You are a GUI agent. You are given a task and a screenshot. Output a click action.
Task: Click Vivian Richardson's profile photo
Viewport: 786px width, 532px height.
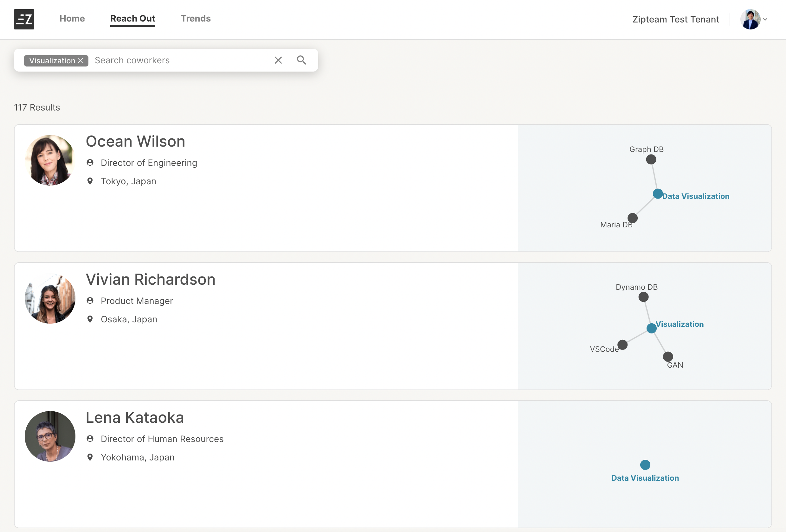click(50, 298)
